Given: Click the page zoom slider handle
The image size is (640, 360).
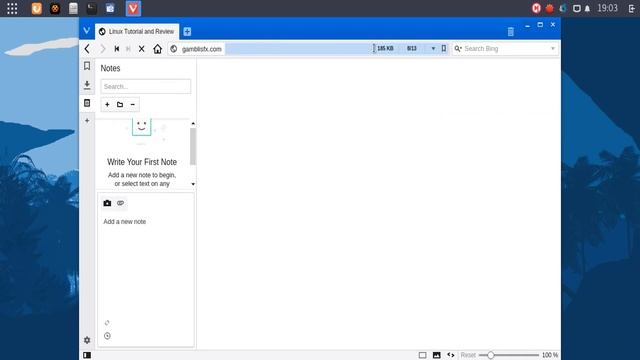Looking at the screenshot, I should [x=491, y=355].
